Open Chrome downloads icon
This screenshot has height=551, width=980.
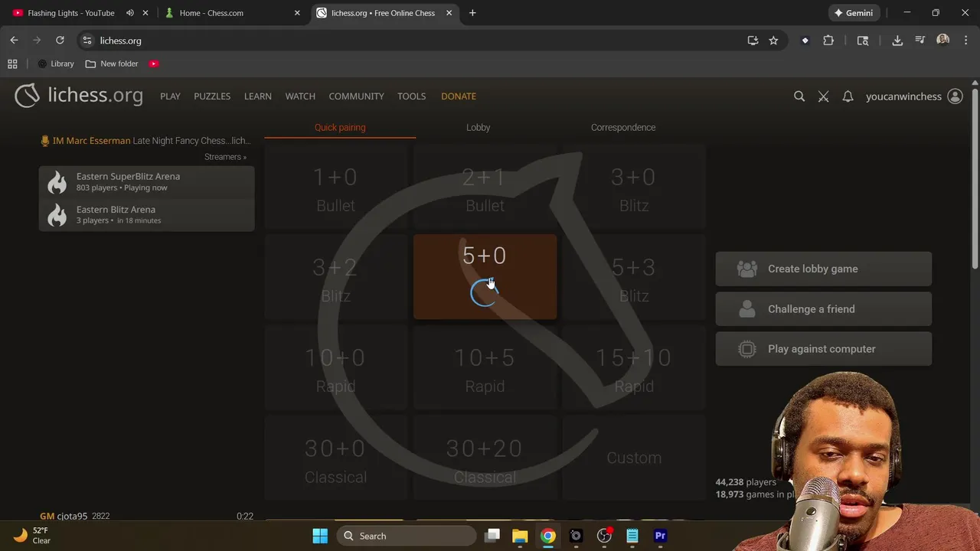tap(897, 41)
